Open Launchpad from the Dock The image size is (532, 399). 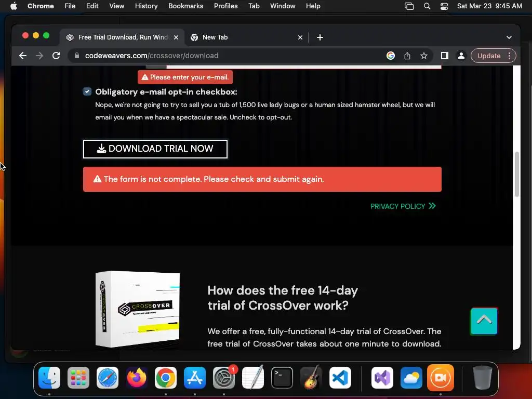[x=78, y=378]
